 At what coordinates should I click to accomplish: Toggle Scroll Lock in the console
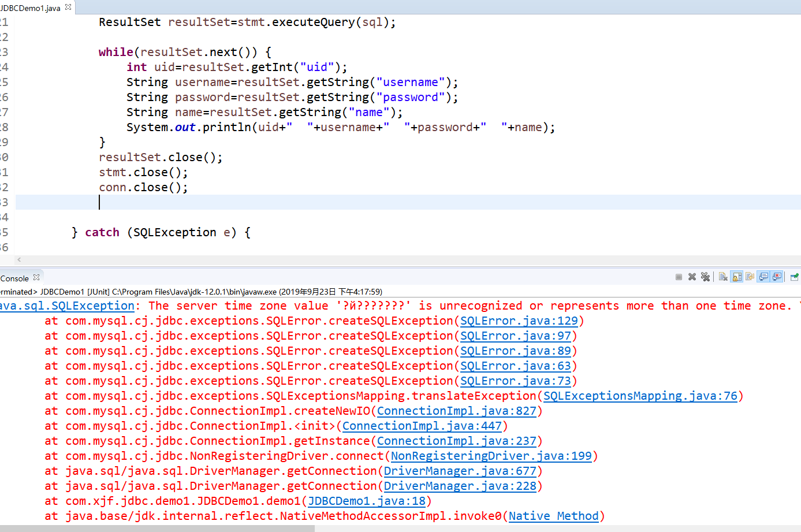(736, 277)
